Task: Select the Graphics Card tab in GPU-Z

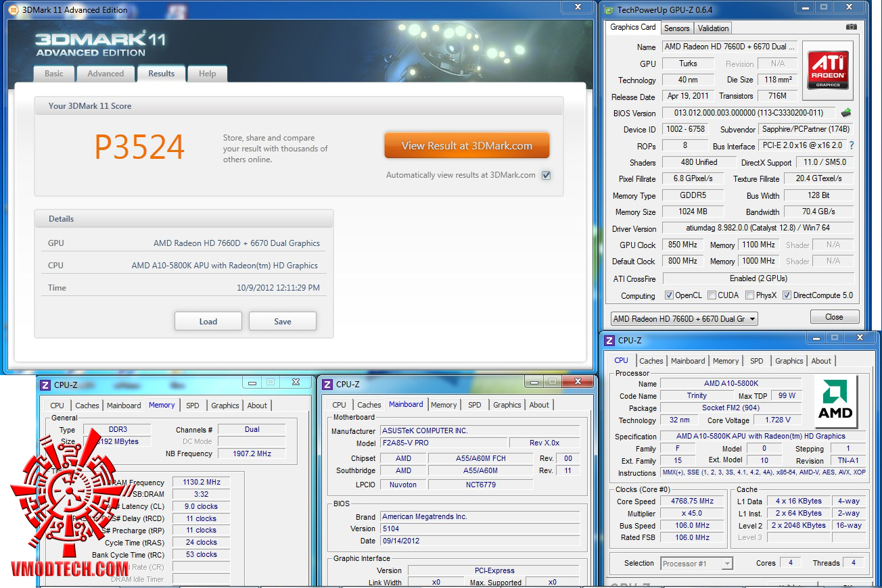Action: (633, 27)
